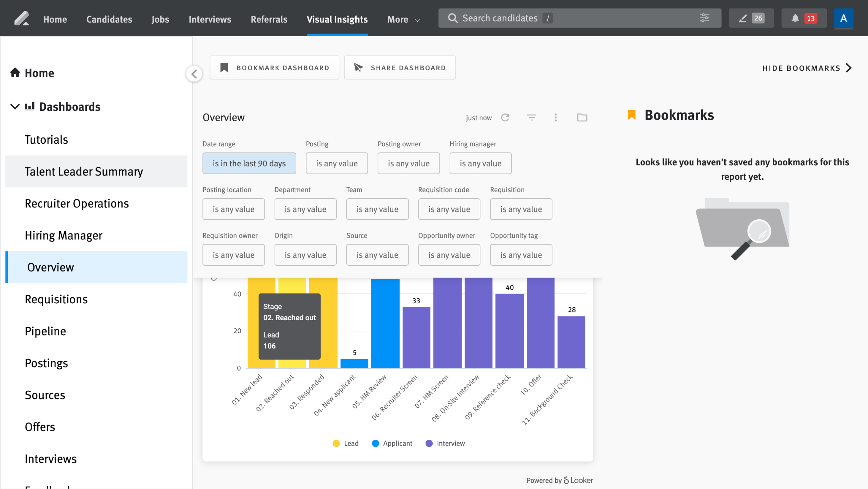Viewport: 868px width, 489px height.
Task: Collapse the left sidebar with chevron
Action: coord(194,74)
